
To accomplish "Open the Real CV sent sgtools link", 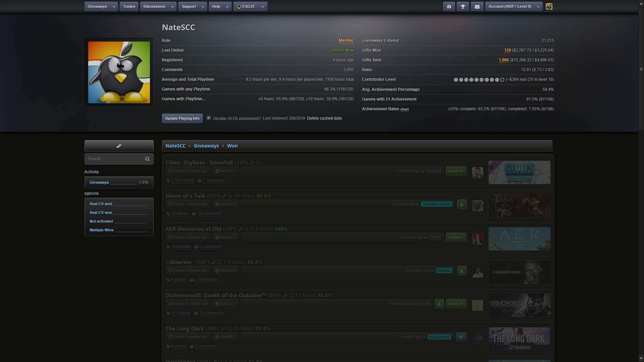I will (x=101, y=204).
